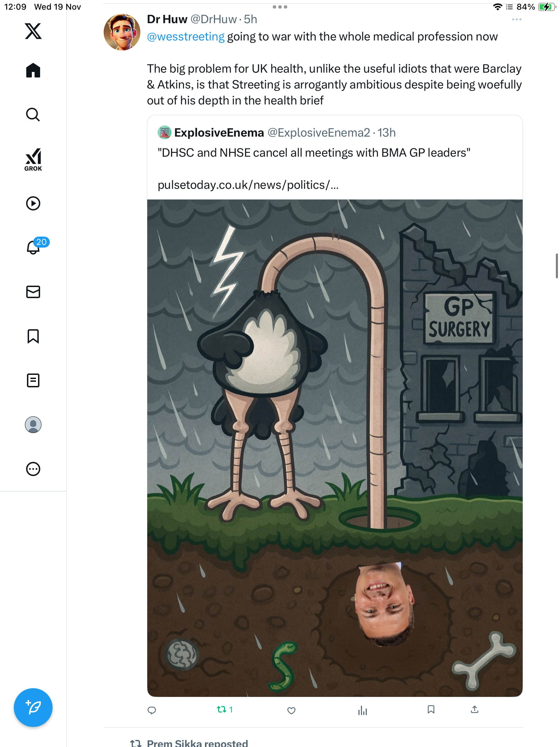Expand the More circle menu in sidebar

[x=33, y=469]
